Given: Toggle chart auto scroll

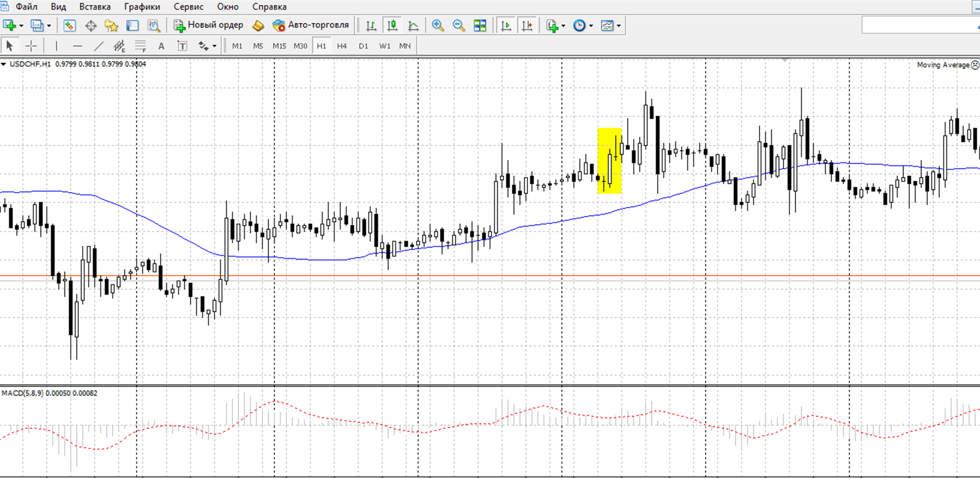Looking at the screenshot, I should pyautogui.click(x=506, y=25).
